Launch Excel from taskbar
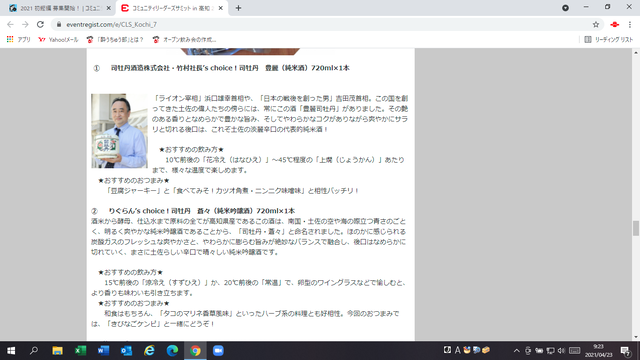Screen dimensions: 640x360 click(80, 351)
